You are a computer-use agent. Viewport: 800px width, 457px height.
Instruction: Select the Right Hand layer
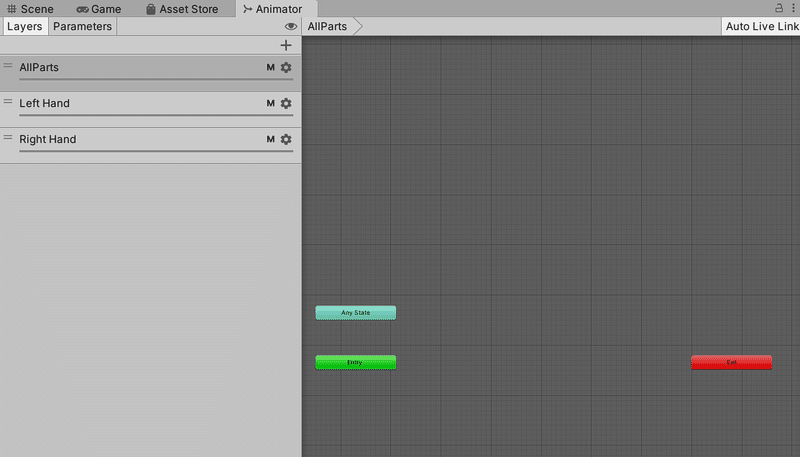(x=151, y=145)
